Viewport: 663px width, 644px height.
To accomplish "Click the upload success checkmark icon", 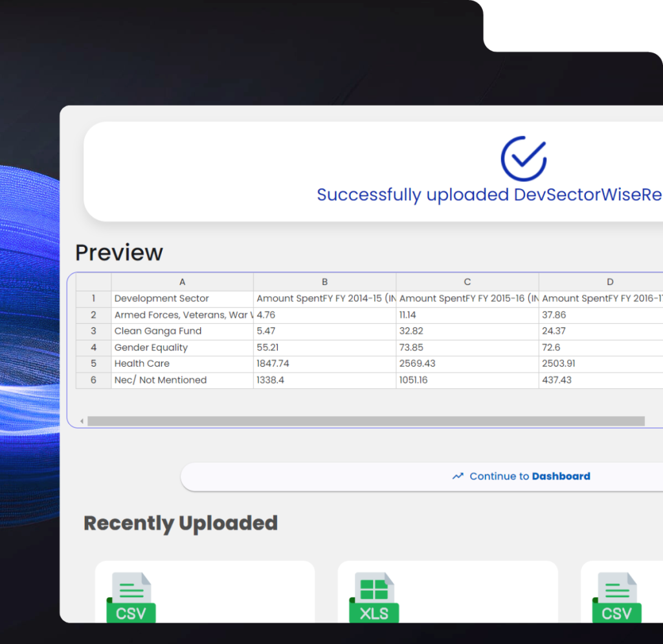I will (x=523, y=159).
